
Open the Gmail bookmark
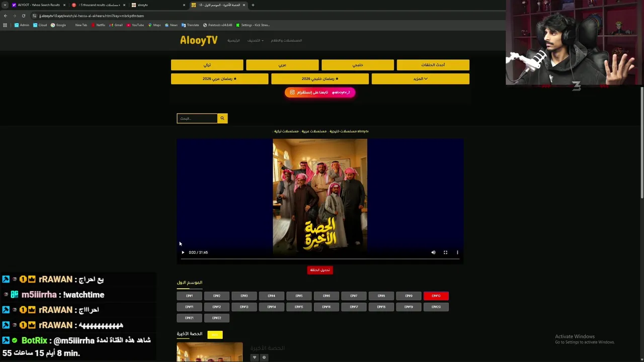point(116,25)
